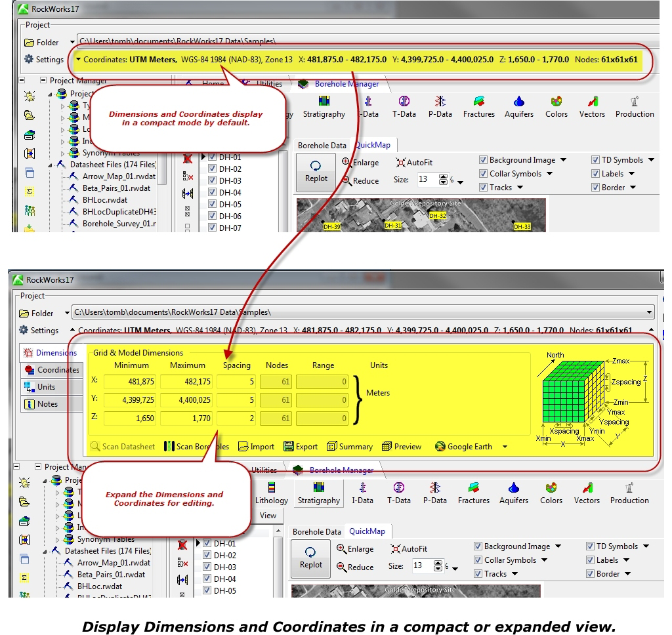Image resolution: width=672 pixels, height=635 pixels.
Task: Open project folder path dropdown, lower window
Action: [649, 312]
